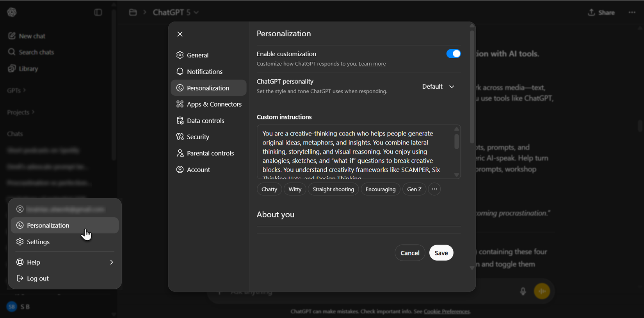The width and height of the screenshot is (644, 318).
Task: Start voice mode with waveform icon
Action: tap(542, 291)
